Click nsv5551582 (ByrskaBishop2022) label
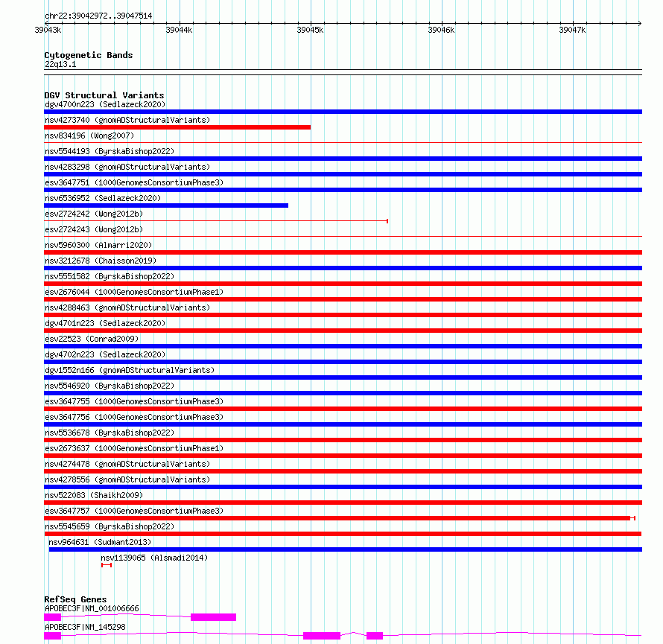663x644 pixels. [x=110, y=276]
